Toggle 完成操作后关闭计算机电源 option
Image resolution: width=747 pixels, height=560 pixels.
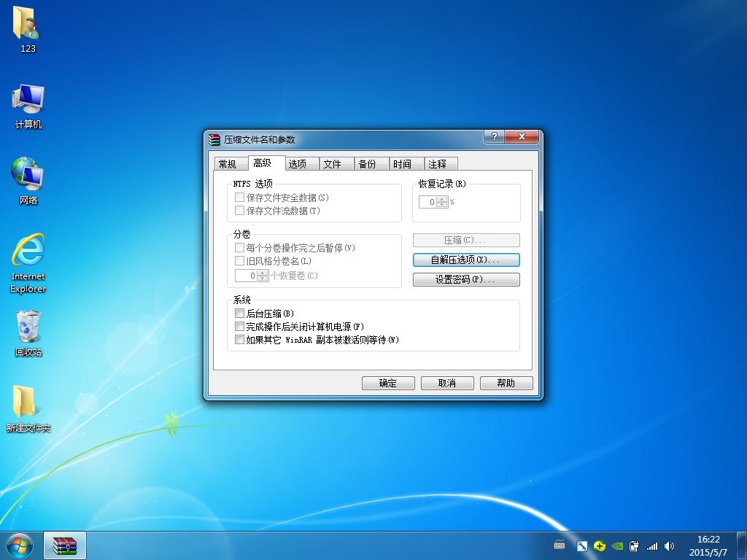click(x=239, y=327)
